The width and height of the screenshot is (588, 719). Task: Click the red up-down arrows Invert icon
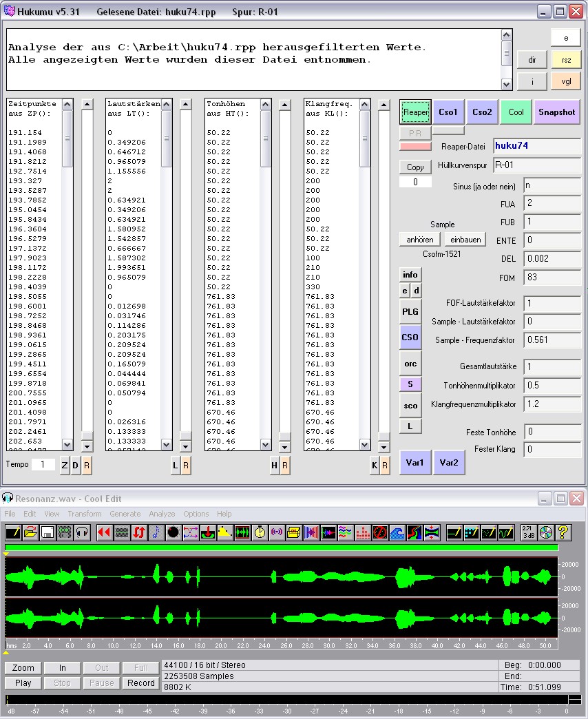pyautogui.click(x=139, y=532)
